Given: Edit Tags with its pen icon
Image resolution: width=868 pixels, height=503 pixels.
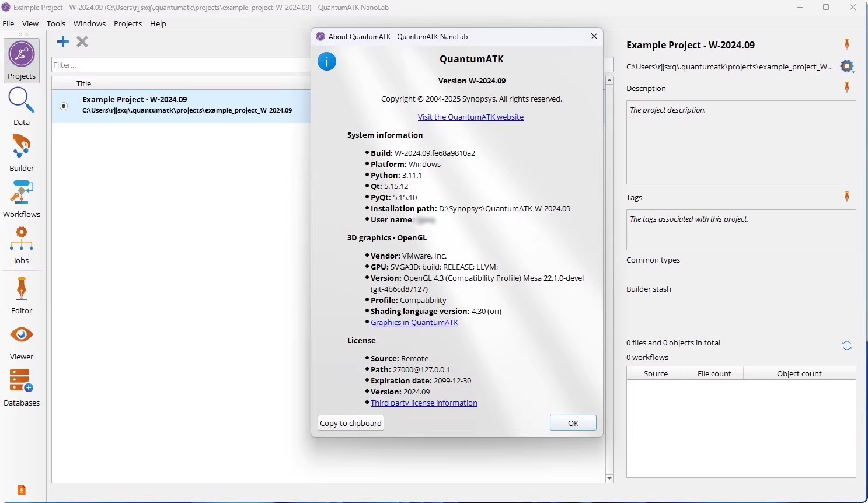Looking at the screenshot, I should click(847, 197).
